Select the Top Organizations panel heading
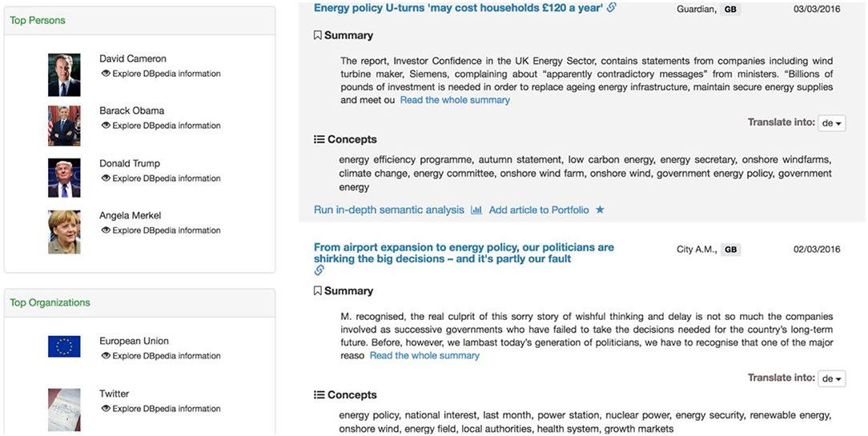868x436 pixels. coord(50,302)
